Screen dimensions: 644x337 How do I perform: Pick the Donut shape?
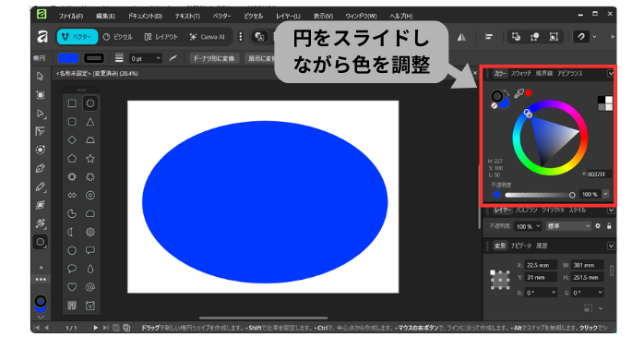tap(90, 195)
